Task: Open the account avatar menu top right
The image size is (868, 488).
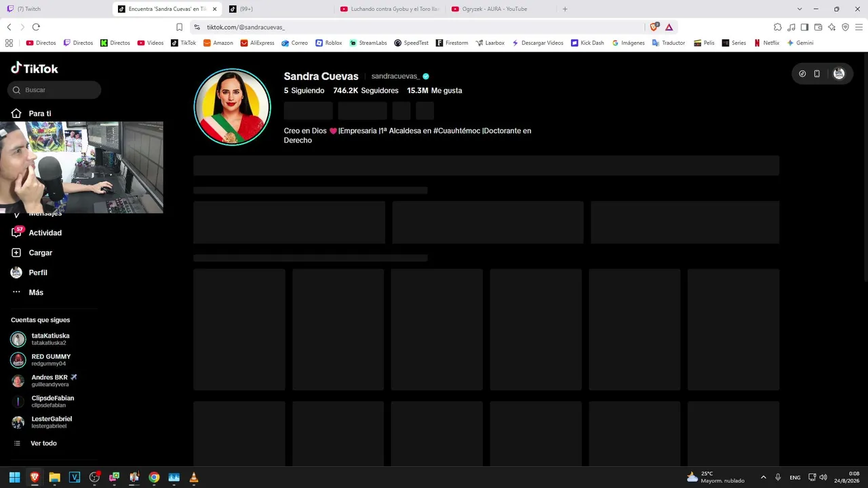Action: 839,74
